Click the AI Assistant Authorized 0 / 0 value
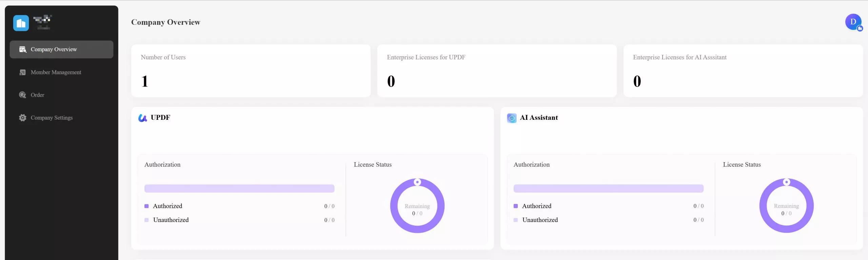 698,206
